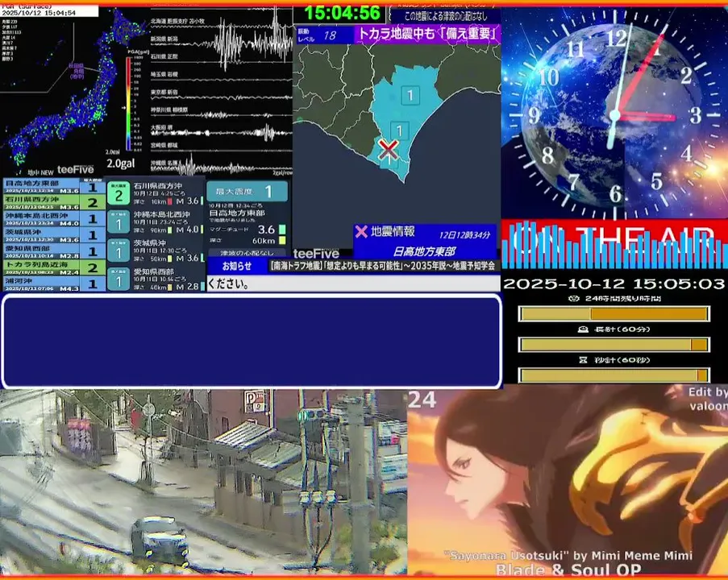Click the 石川県 正院 waveform label
Image resolution: width=728 pixels, height=580 pixels.
pos(164,56)
